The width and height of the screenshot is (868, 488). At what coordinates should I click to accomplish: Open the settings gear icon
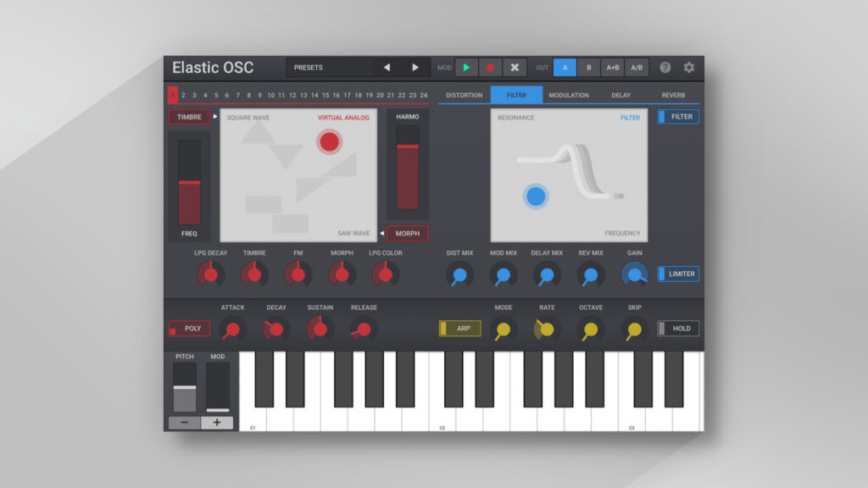click(x=689, y=68)
